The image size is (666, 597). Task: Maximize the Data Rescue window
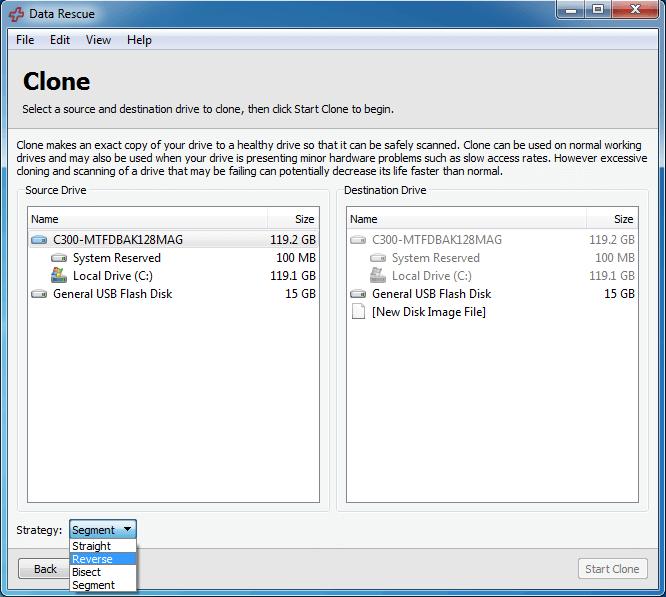pos(598,10)
